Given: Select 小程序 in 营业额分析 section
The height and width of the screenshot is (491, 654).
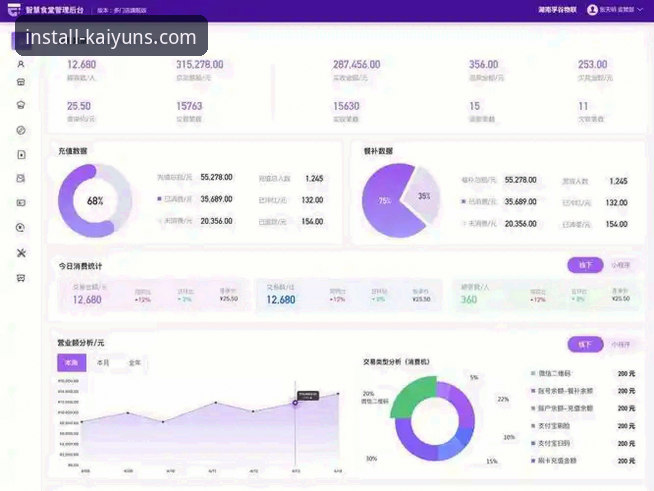Looking at the screenshot, I should tap(621, 345).
